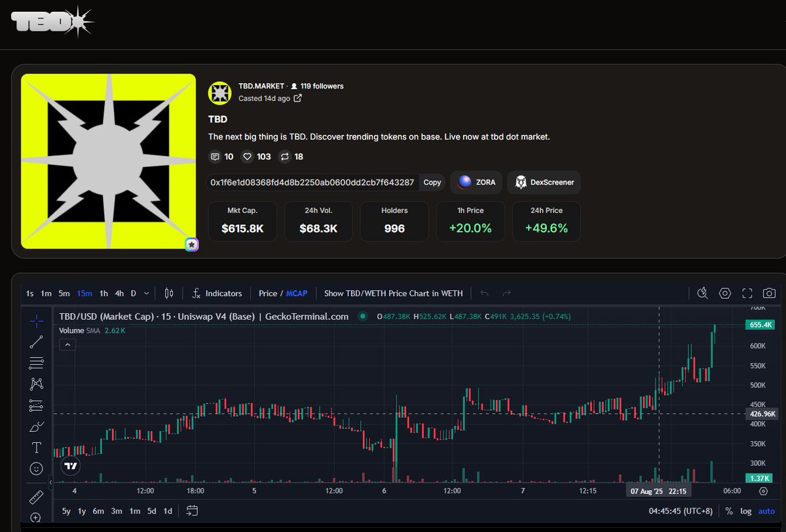Open external link icon beside Casted 14d ago
Viewport: 786px width, 532px height.
click(x=297, y=98)
